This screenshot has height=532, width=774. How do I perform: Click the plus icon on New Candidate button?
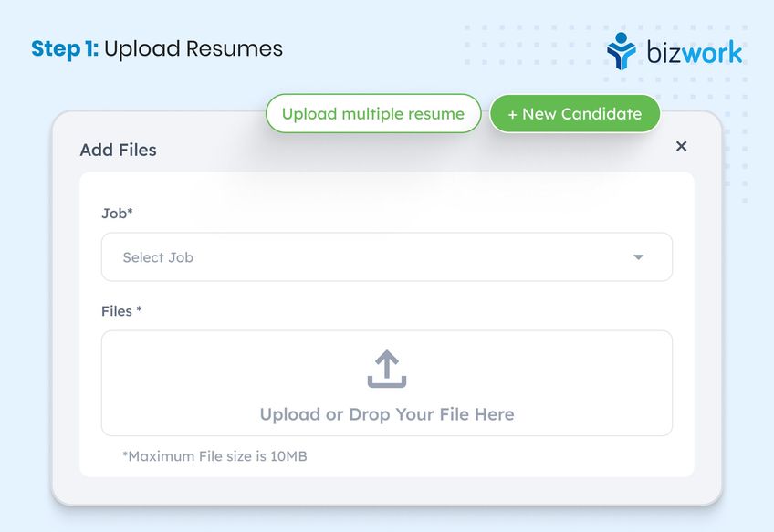pos(515,113)
